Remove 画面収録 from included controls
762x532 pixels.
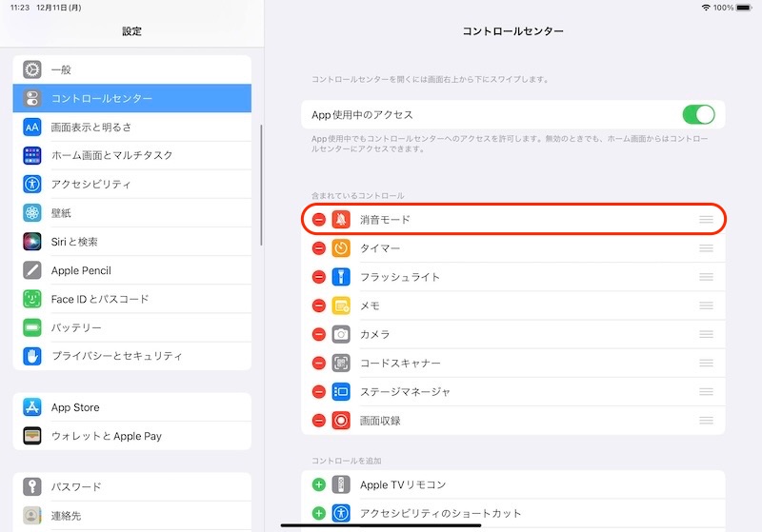[x=319, y=420]
